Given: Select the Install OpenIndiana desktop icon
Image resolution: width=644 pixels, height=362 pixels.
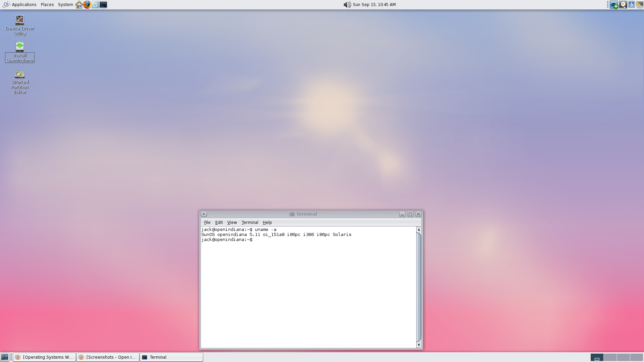Looking at the screenshot, I should [x=20, y=52].
